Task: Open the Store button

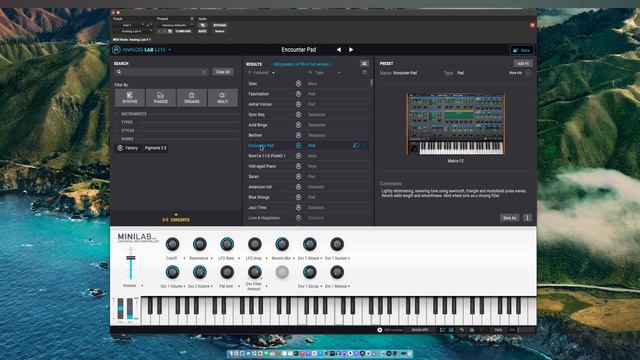Action: (x=522, y=50)
